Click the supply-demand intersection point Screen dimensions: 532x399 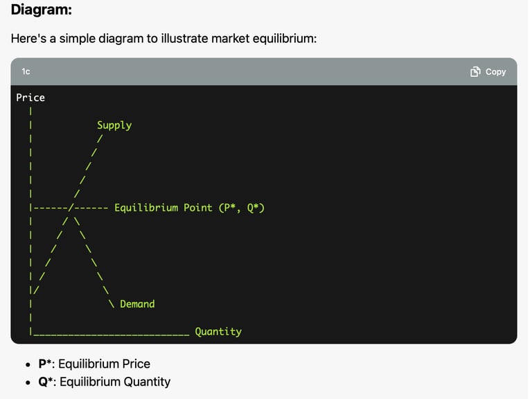pos(71,208)
